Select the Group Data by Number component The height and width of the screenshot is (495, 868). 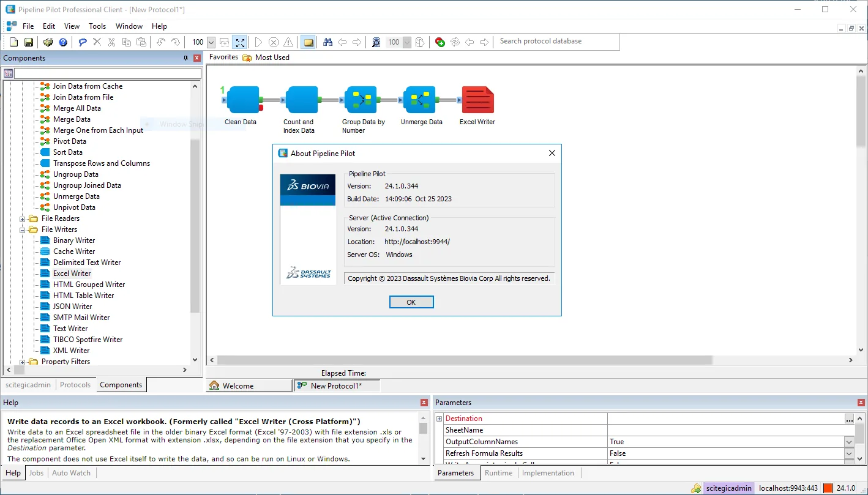361,100
